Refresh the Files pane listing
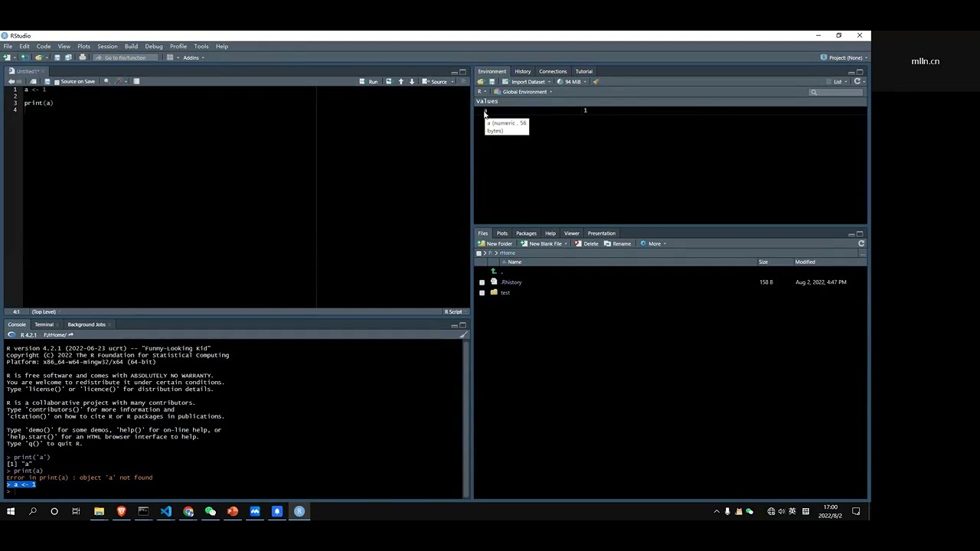The width and height of the screenshot is (980, 551). [x=861, y=243]
